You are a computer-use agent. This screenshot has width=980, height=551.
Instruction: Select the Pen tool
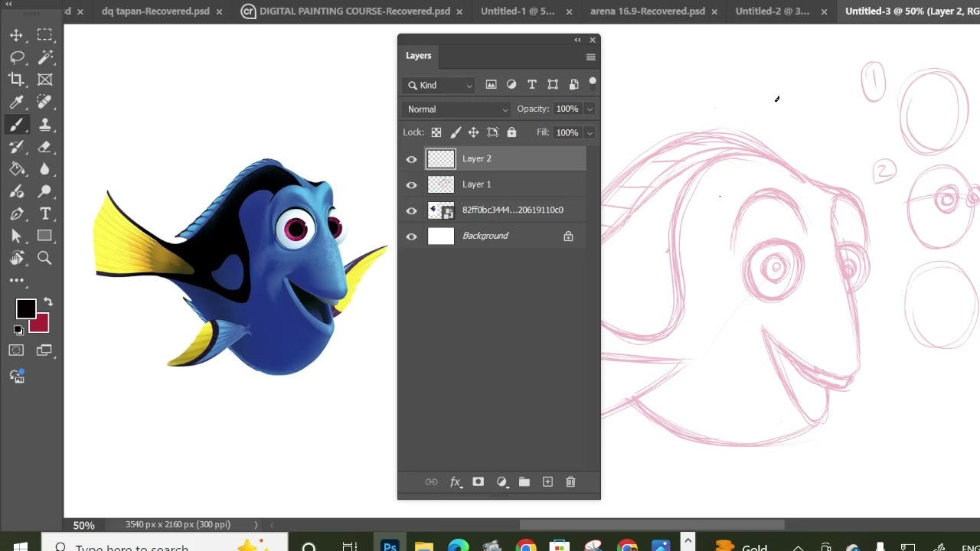(x=16, y=214)
